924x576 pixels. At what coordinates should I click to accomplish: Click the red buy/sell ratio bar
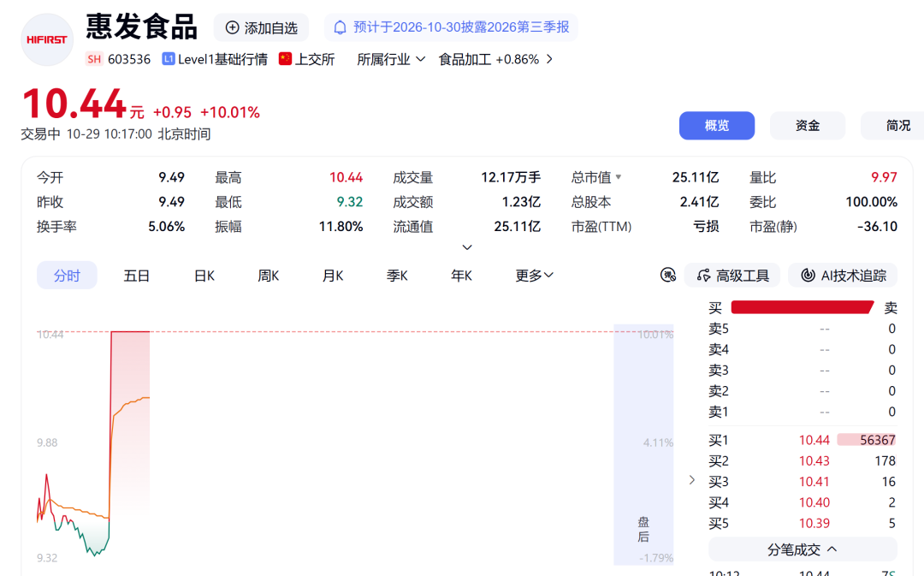(x=802, y=307)
